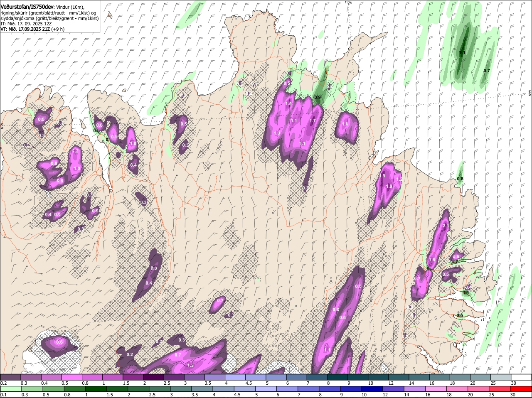Select the pink rain swatch between 18 and 20

[457, 389]
